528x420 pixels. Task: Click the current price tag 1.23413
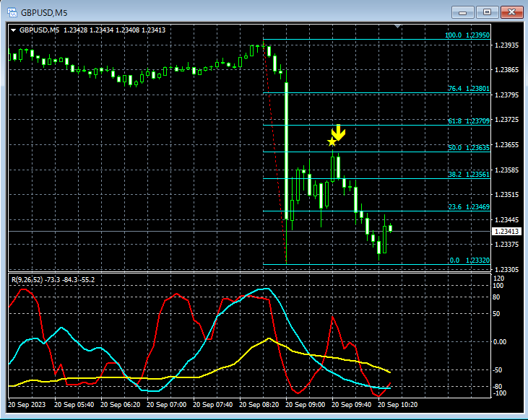coord(507,231)
